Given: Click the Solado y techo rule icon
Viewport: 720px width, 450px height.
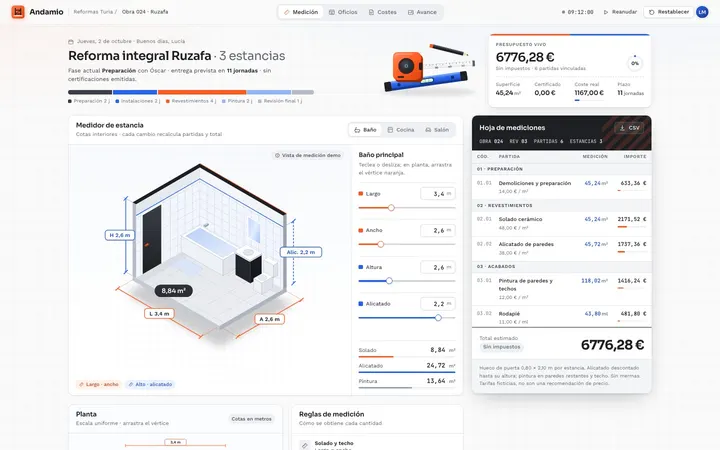Looking at the screenshot, I should pos(304,445).
